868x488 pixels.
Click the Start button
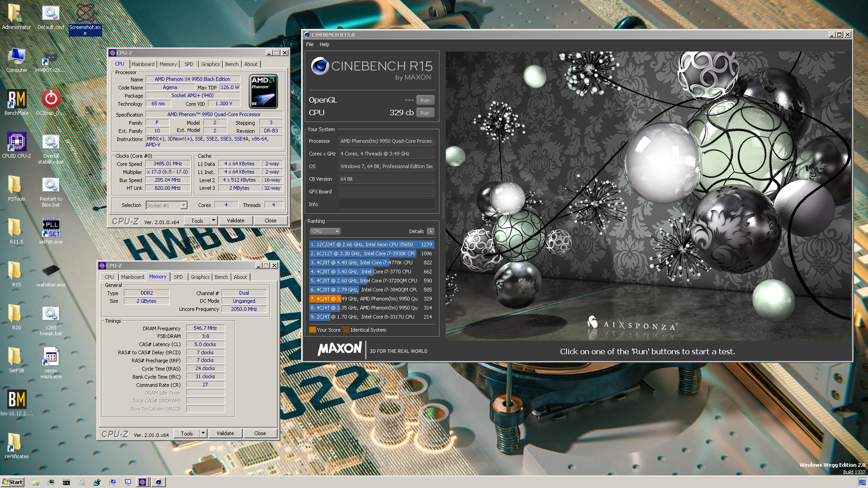click(x=12, y=482)
